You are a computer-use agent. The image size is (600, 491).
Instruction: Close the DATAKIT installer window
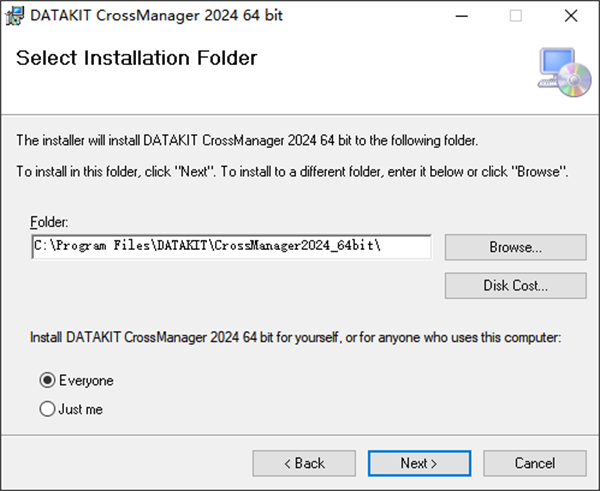point(570,16)
